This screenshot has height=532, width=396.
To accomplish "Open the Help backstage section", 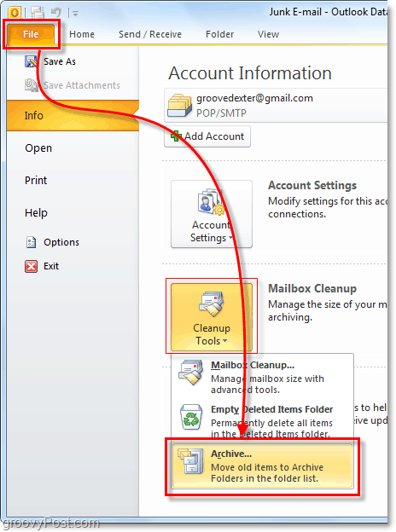I will point(36,213).
